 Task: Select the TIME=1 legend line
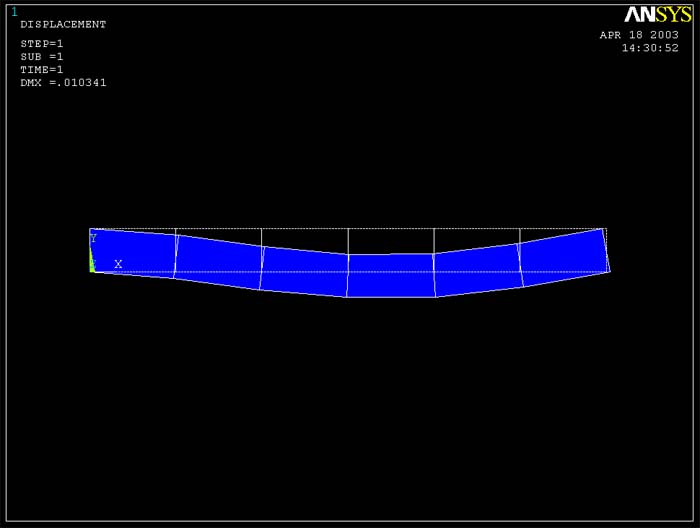click(42, 70)
